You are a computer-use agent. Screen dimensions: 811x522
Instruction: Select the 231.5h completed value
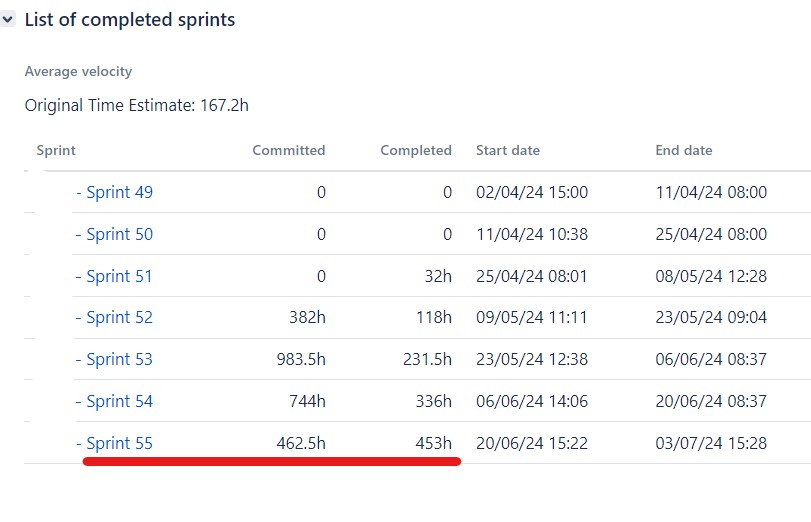(427, 359)
